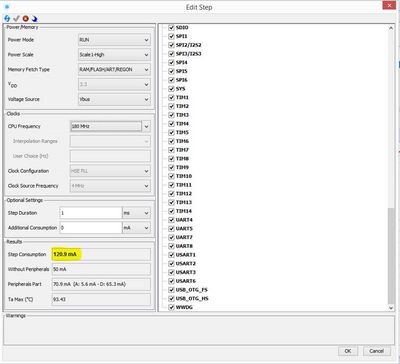The width and height of the screenshot is (400, 364).
Task: Click the Cancel button
Action: click(376, 351)
